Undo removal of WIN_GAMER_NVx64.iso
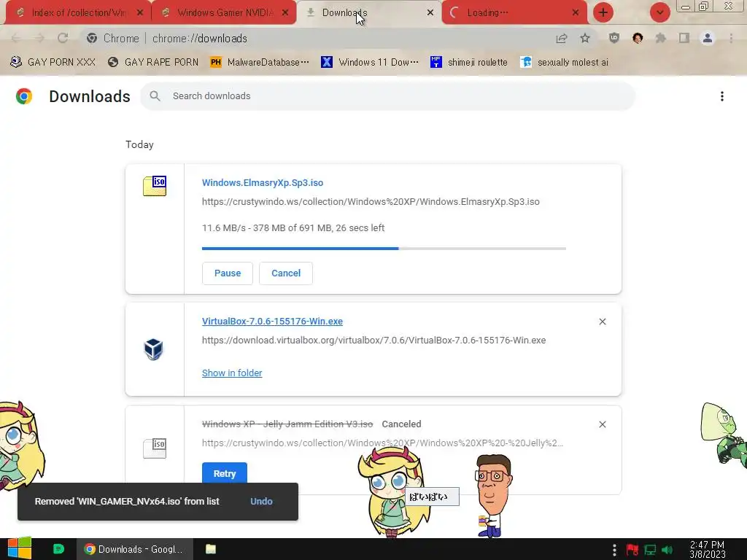 click(x=262, y=501)
